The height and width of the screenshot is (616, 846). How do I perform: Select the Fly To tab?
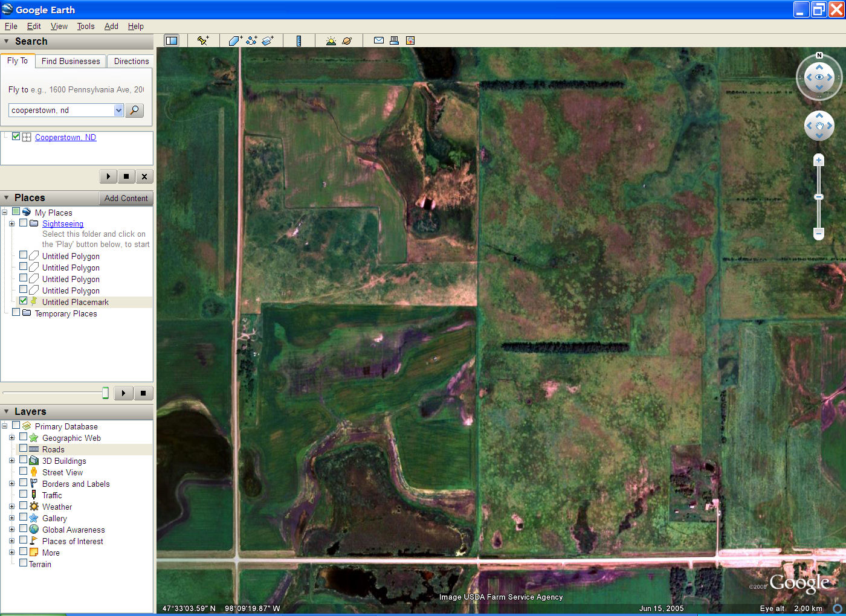[18, 60]
